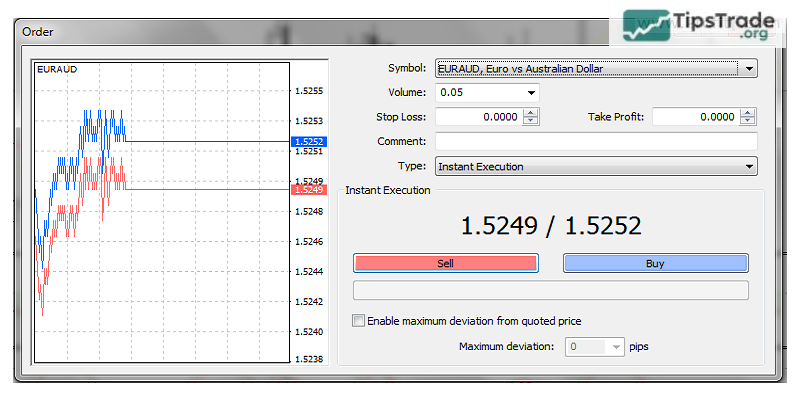Screen dimensions: 800x400
Task: Decrease Stop Loss with the down arrow
Action: click(530, 121)
